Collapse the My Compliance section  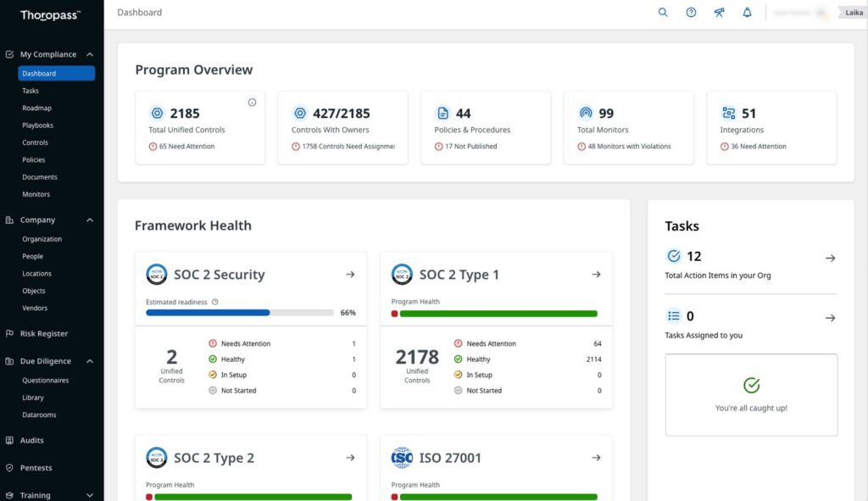(90, 54)
